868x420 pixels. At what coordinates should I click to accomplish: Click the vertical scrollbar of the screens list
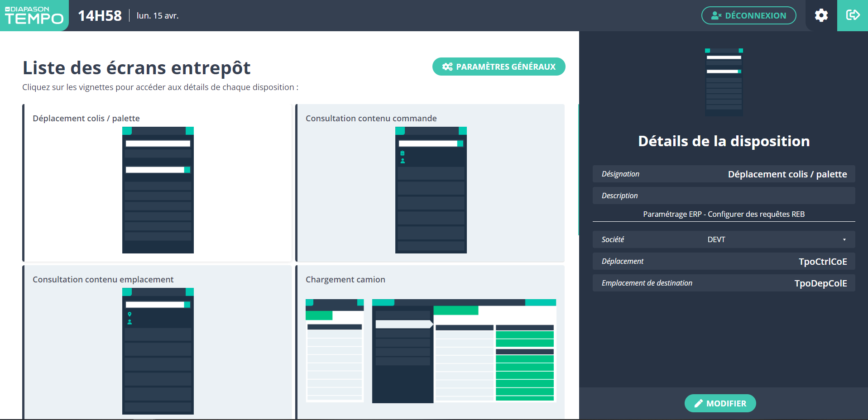click(578, 170)
